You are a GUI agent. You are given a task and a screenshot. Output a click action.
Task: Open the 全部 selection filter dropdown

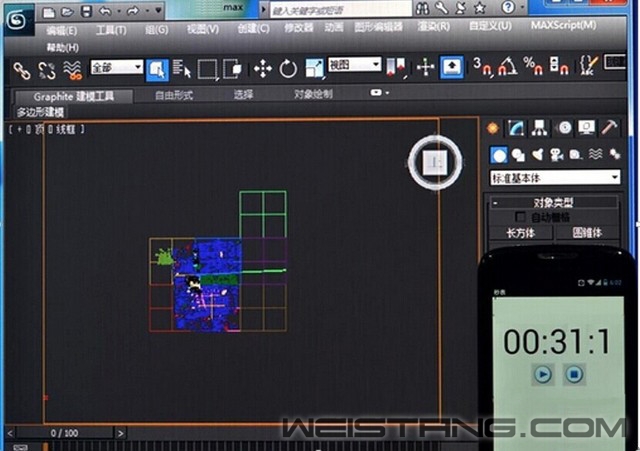(117, 67)
